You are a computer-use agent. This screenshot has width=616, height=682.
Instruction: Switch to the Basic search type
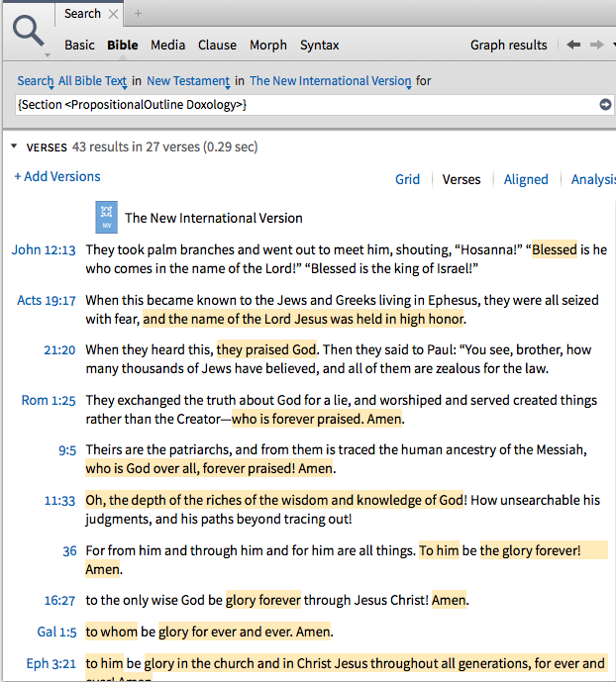tap(79, 45)
